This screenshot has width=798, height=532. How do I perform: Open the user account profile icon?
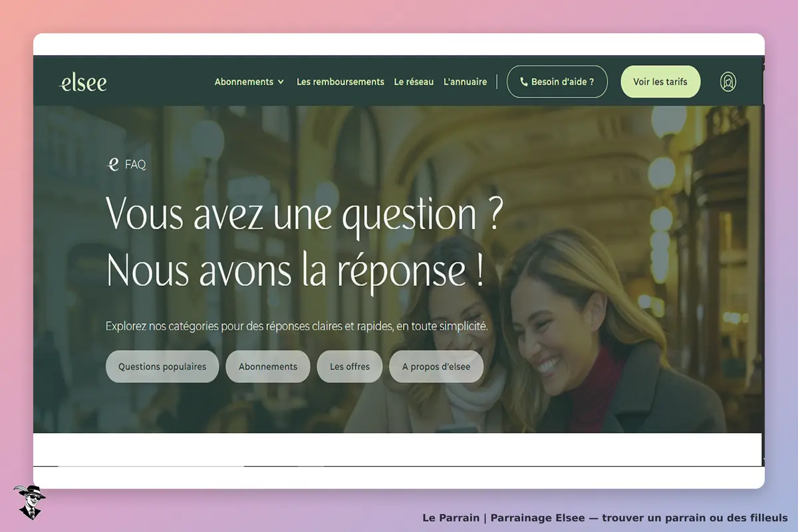[728, 82]
